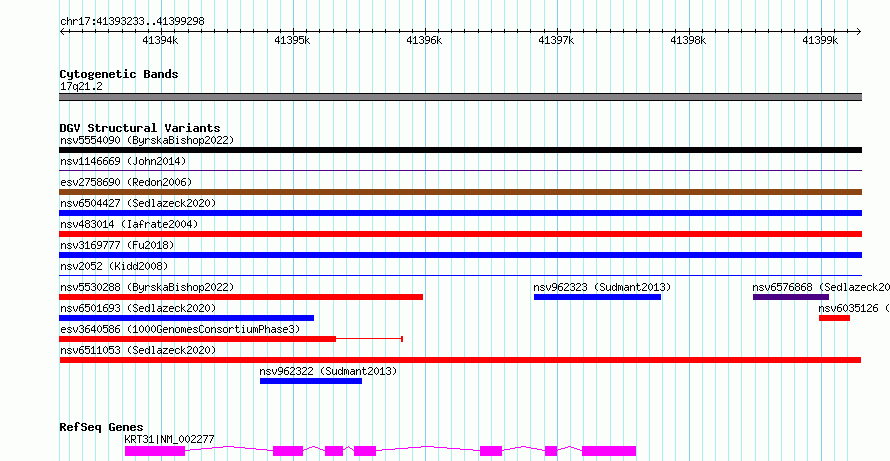Click the nsv2052 (Kidd2008) label
This screenshot has width=890, height=461.
click(x=114, y=266)
